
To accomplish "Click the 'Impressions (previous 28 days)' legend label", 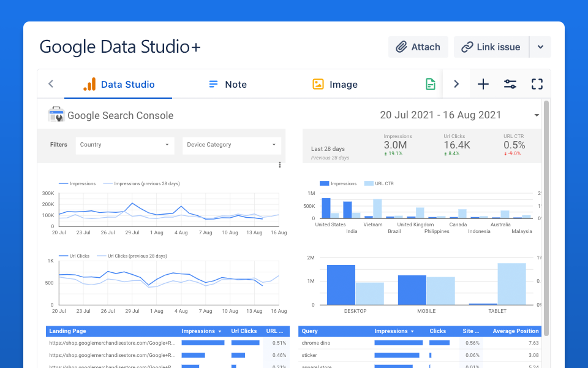I will click(x=147, y=183).
